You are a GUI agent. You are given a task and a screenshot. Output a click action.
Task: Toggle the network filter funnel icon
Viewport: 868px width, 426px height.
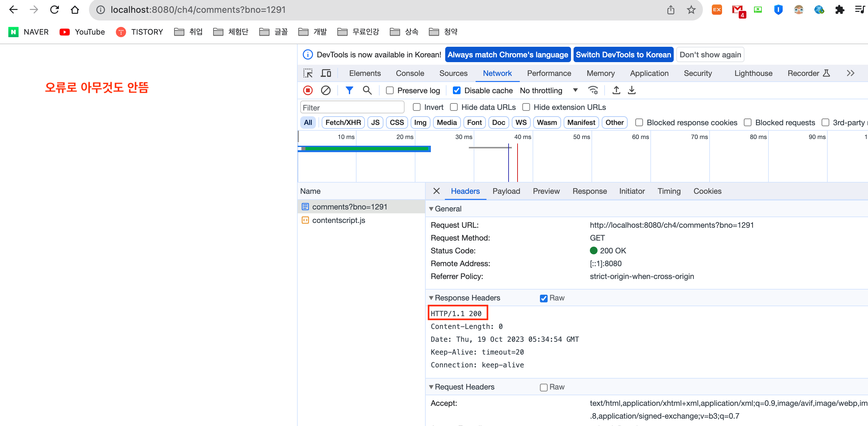[x=349, y=90]
